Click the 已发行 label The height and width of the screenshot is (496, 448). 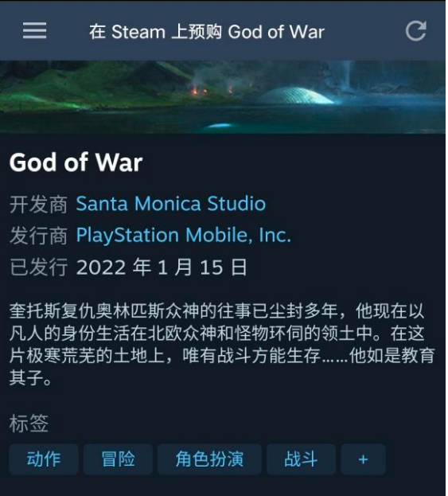[x=38, y=268]
